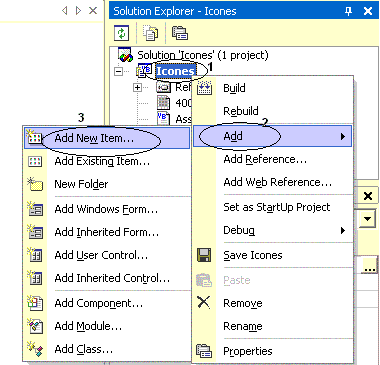Screen dimensions: 380x365
Task: Choose Add Reference… menu entry
Action: point(272,160)
